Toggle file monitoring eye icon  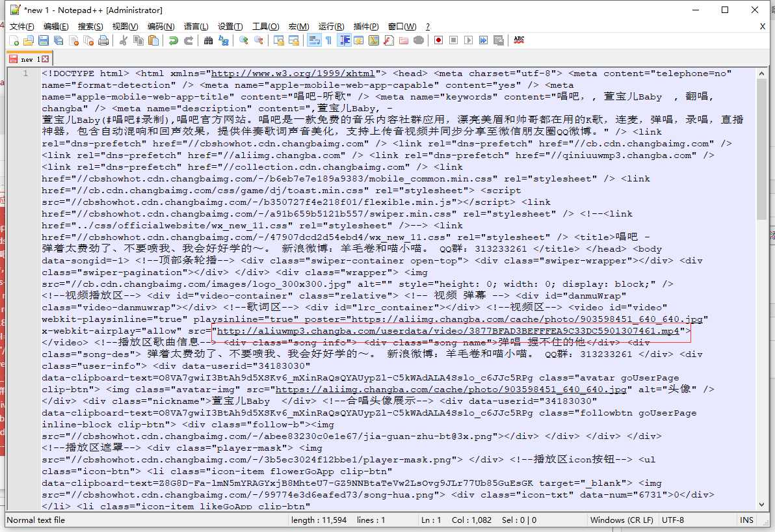(x=419, y=40)
